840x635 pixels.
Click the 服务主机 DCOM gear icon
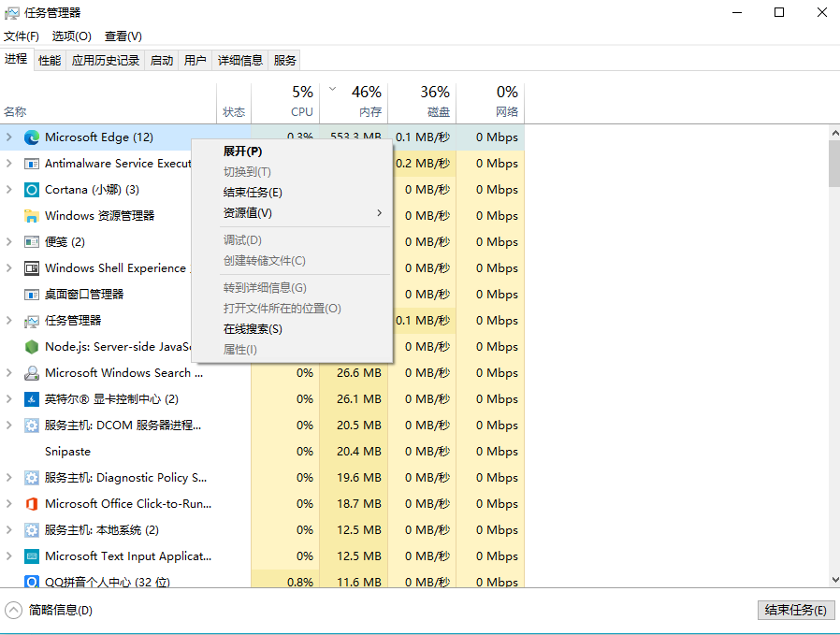click(x=32, y=426)
